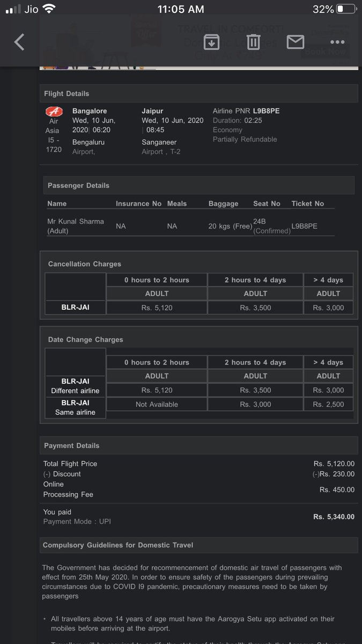Tap the Jio carrier label
This screenshot has height=644, width=362.
tap(31, 9)
